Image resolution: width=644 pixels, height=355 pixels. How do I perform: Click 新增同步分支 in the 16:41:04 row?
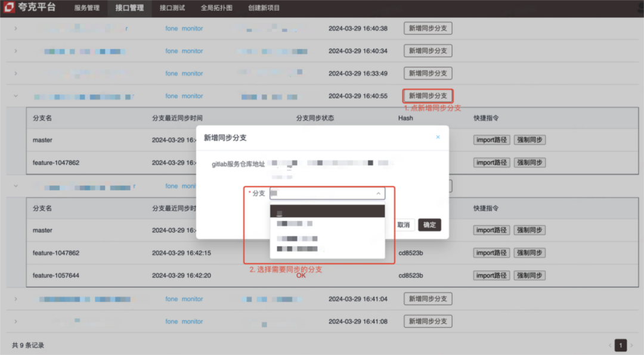[x=428, y=299]
